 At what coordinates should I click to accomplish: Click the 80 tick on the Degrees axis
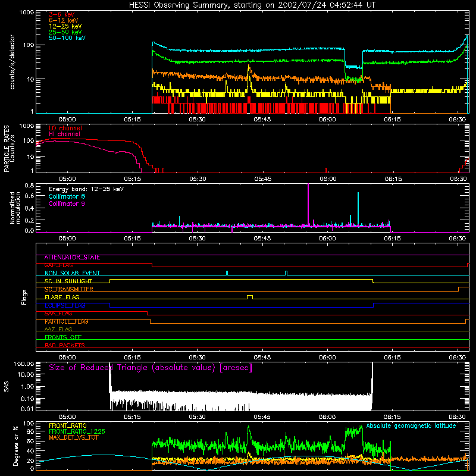pyautogui.click(x=30, y=431)
